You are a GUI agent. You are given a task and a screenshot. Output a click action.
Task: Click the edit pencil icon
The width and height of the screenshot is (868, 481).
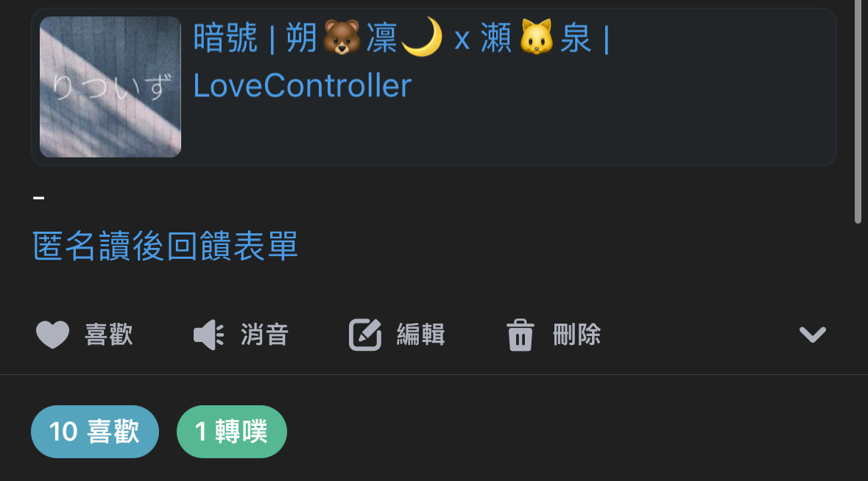click(x=365, y=335)
